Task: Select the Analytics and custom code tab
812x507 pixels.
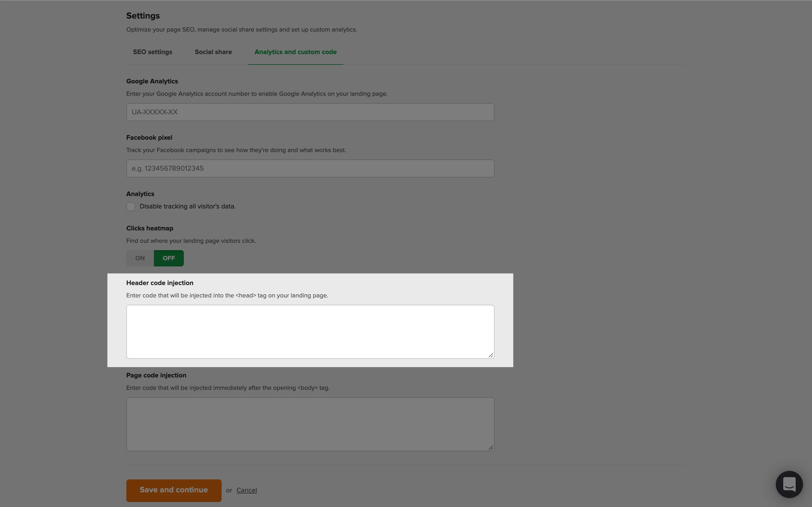Action: click(x=295, y=52)
